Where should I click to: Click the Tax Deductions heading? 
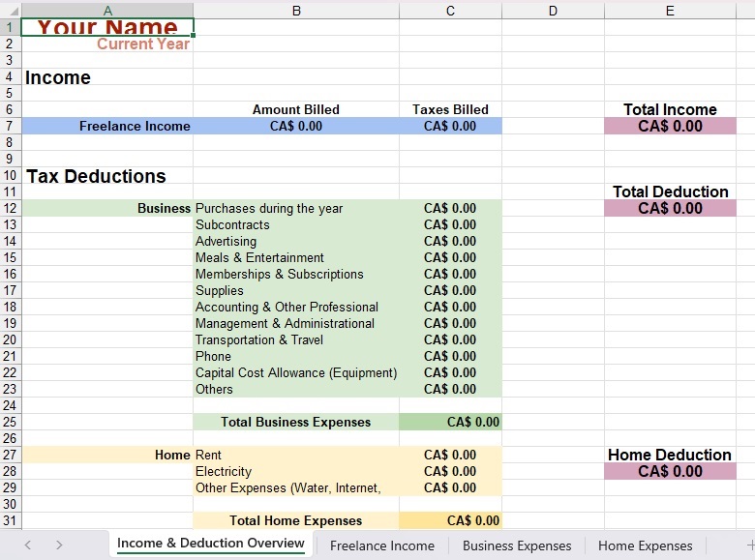coord(107,176)
